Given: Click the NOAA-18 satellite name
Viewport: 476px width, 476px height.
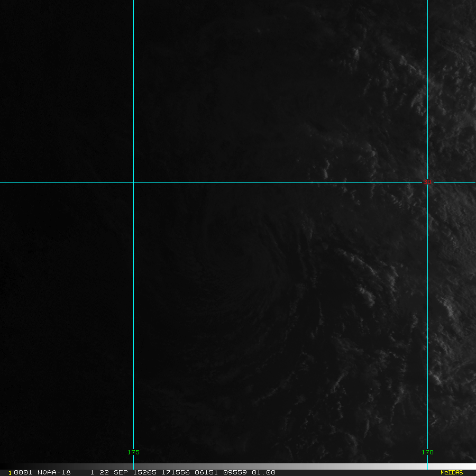Looking at the screenshot, I should [54, 472].
